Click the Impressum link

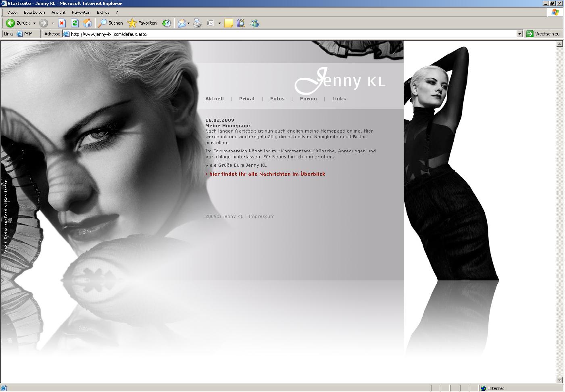(261, 216)
